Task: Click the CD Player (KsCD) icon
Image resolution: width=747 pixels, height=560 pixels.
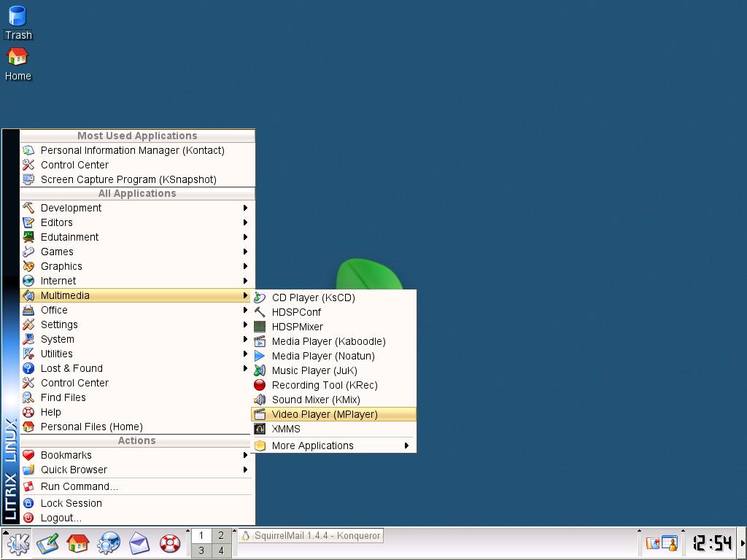Action: 260,297
